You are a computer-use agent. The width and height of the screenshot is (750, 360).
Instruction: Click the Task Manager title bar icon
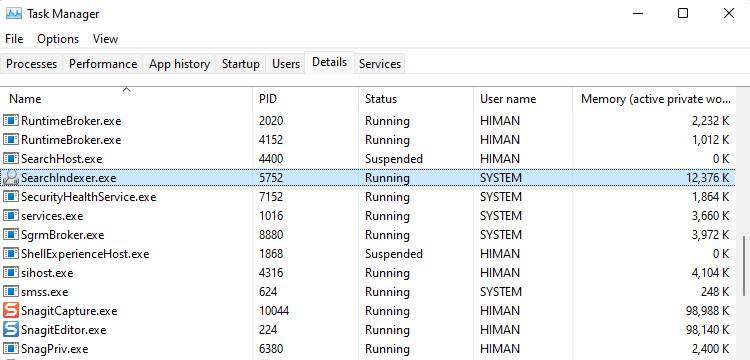pos(13,13)
